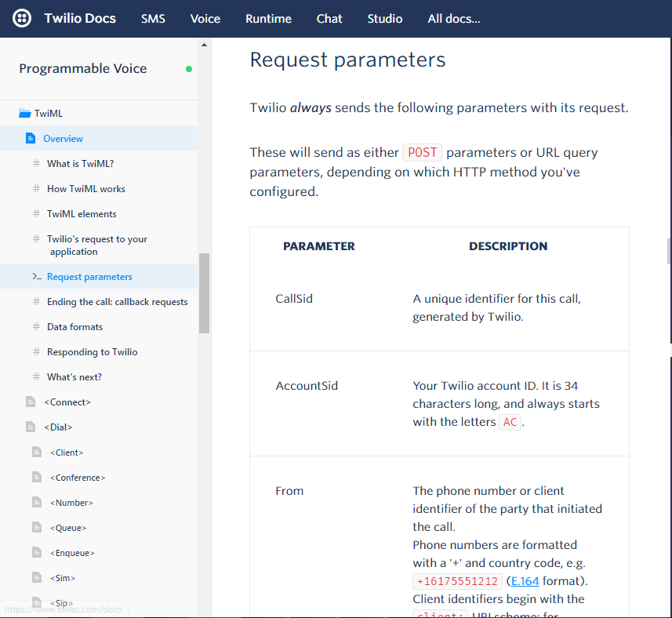Jump to Data formats section
This screenshot has height=618, width=672.
tap(75, 327)
